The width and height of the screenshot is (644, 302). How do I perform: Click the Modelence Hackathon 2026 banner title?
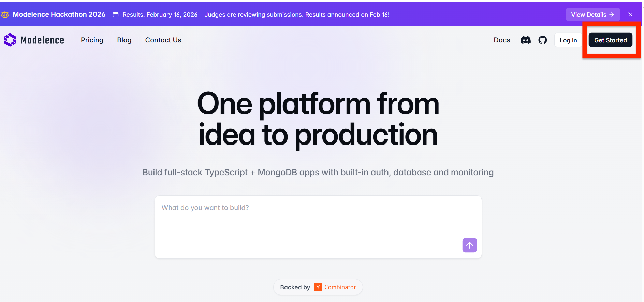point(59,14)
